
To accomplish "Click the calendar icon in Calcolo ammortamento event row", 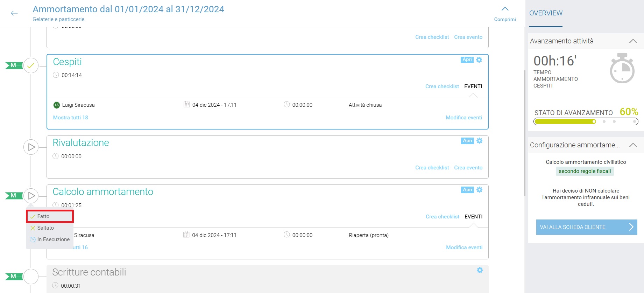I will coord(186,235).
